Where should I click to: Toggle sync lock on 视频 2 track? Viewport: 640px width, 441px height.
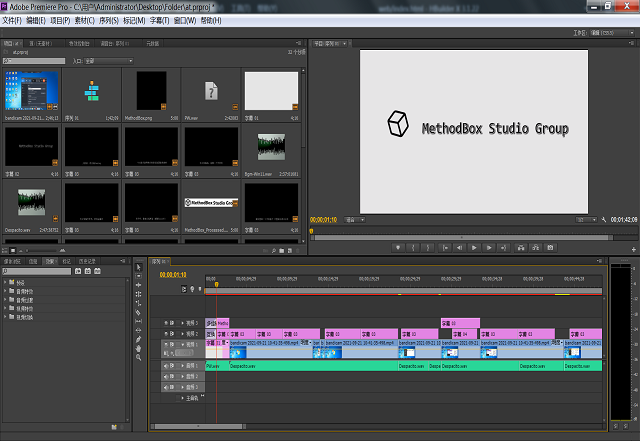tap(172, 334)
